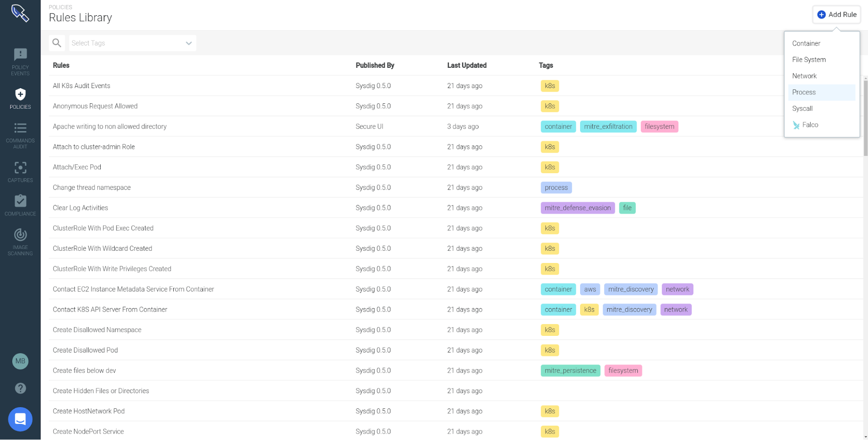Click the Rules column header

point(61,66)
